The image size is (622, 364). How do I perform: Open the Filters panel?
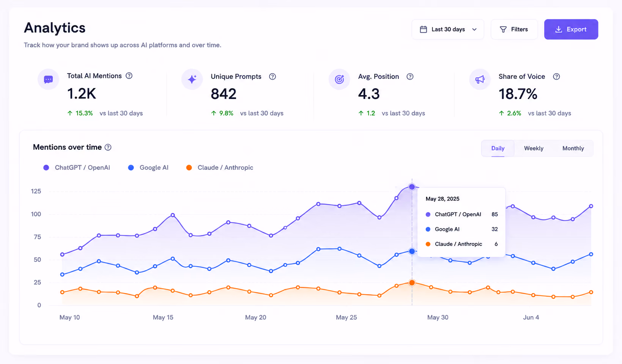click(514, 30)
